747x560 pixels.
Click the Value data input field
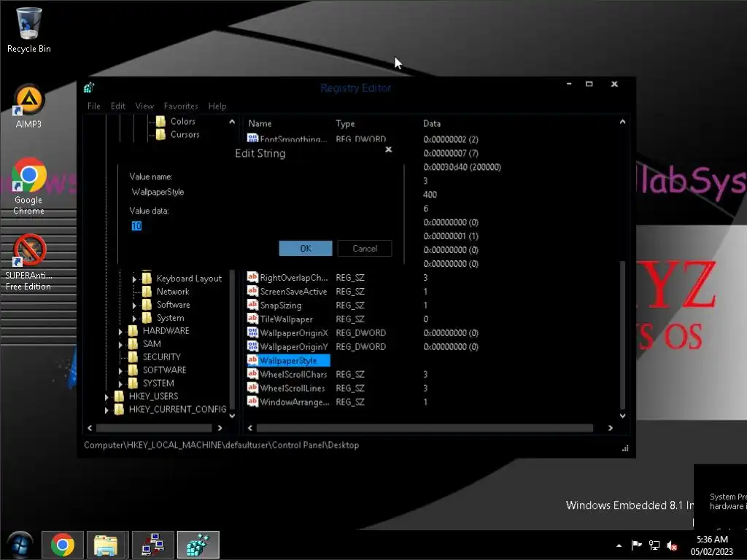point(261,226)
